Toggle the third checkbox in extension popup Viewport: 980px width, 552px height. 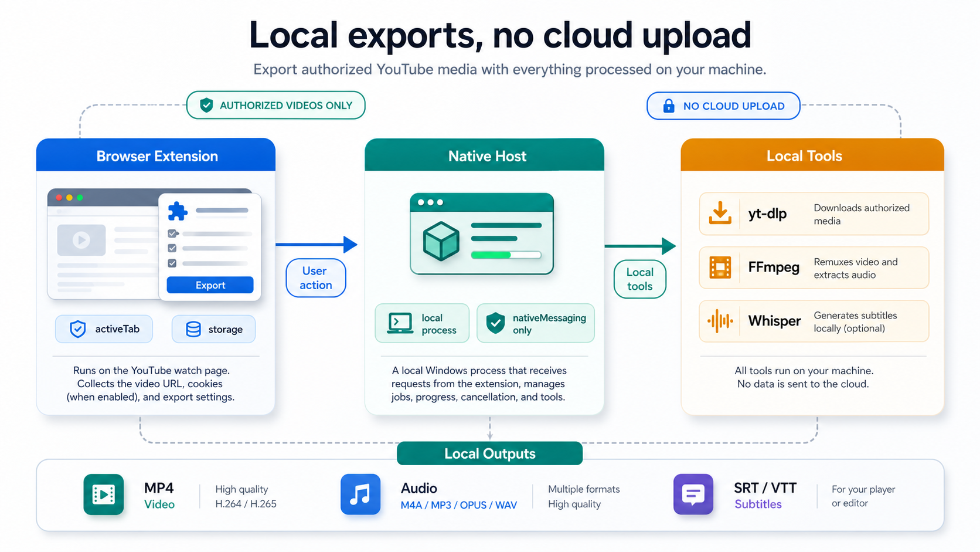(x=172, y=263)
